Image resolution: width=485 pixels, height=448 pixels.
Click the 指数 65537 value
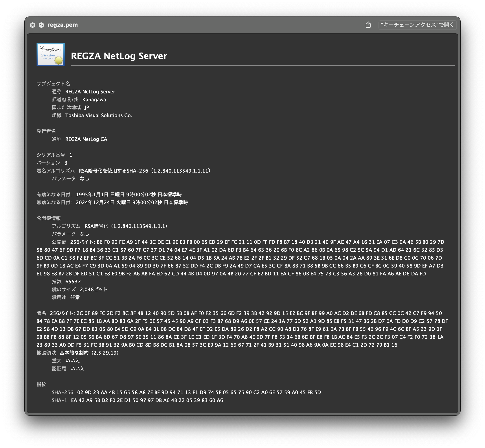(73, 281)
